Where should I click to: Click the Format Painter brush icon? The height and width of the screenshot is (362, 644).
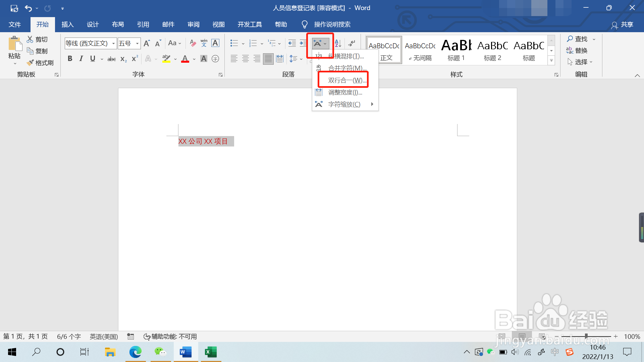(31, 63)
